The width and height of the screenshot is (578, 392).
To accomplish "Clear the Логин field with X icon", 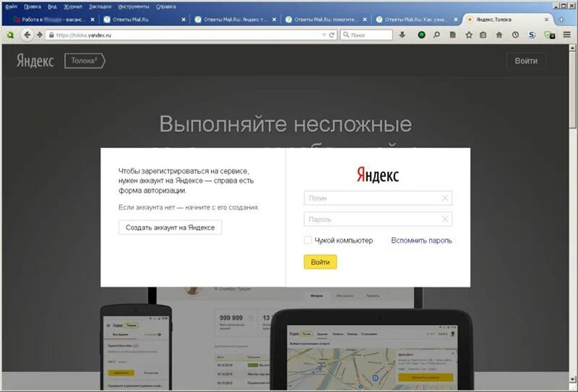I will click(x=444, y=199).
